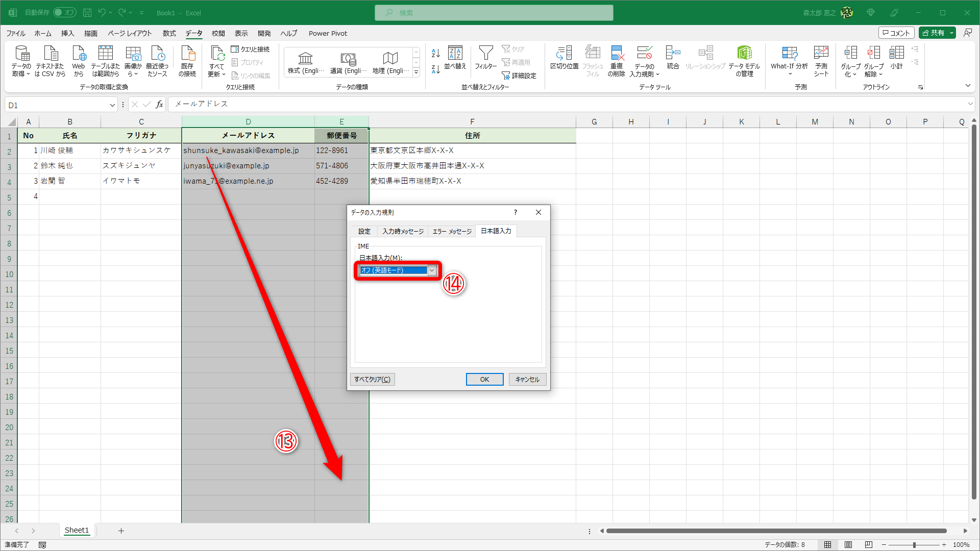Switch to Page Break Preview in status bar

click(869, 545)
